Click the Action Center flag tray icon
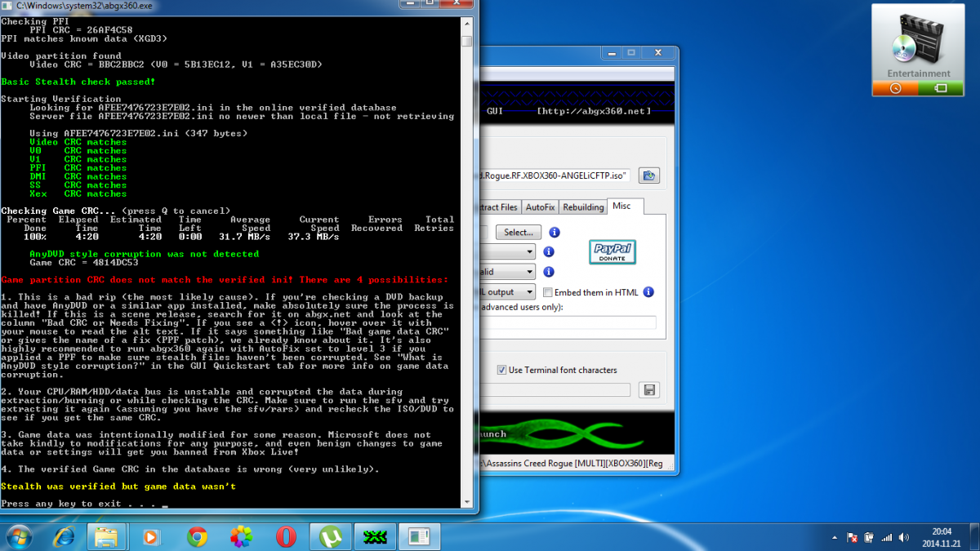The image size is (980, 551). point(853,537)
